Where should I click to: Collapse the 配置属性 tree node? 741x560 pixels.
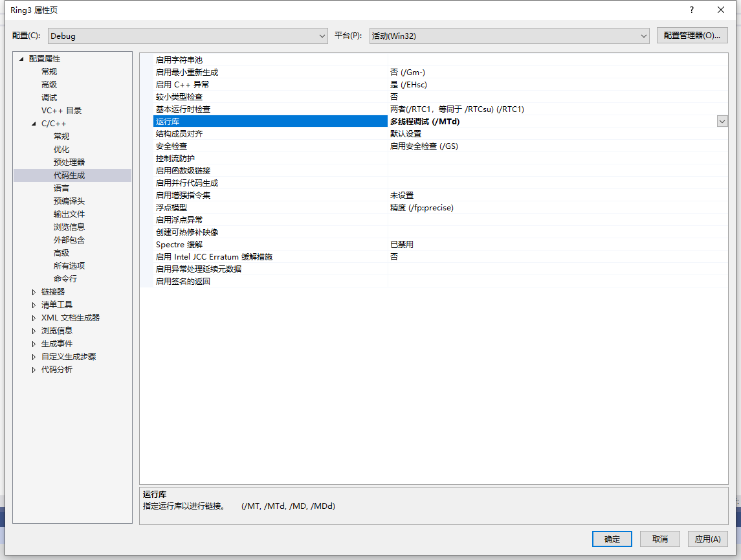(21, 59)
